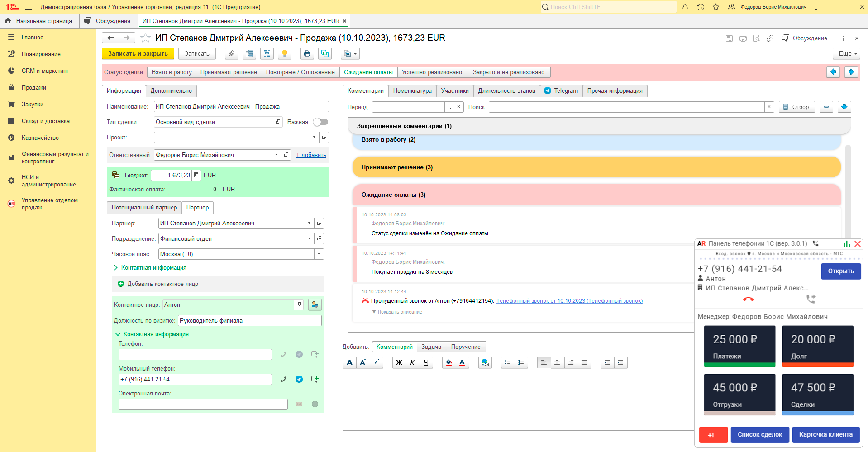Click the contact person card icon
Viewport: 868px width, 452px height.
click(x=315, y=305)
